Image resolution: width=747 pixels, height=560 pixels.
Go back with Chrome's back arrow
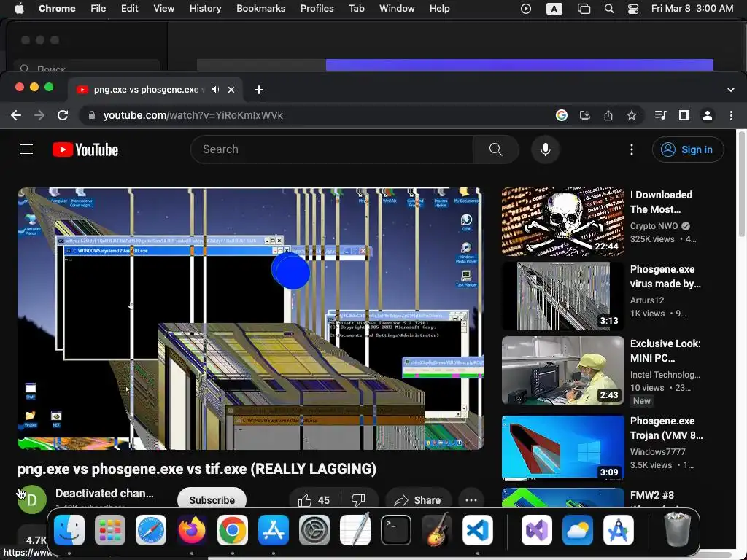[x=16, y=115]
